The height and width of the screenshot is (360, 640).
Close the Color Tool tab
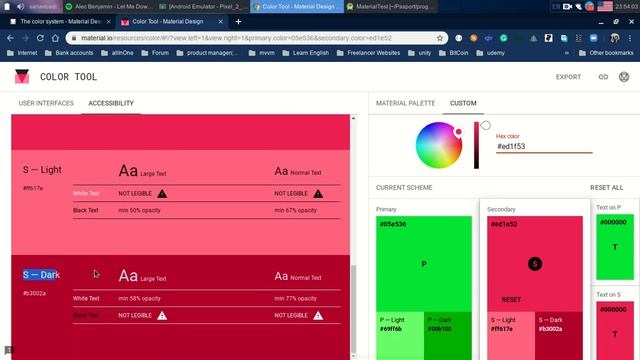click(x=220, y=22)
